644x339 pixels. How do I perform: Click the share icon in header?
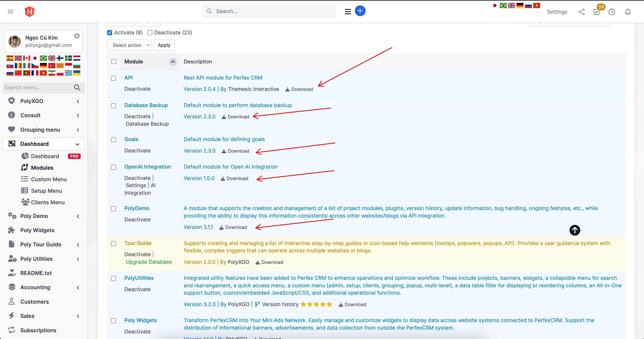tap(581, 12)
